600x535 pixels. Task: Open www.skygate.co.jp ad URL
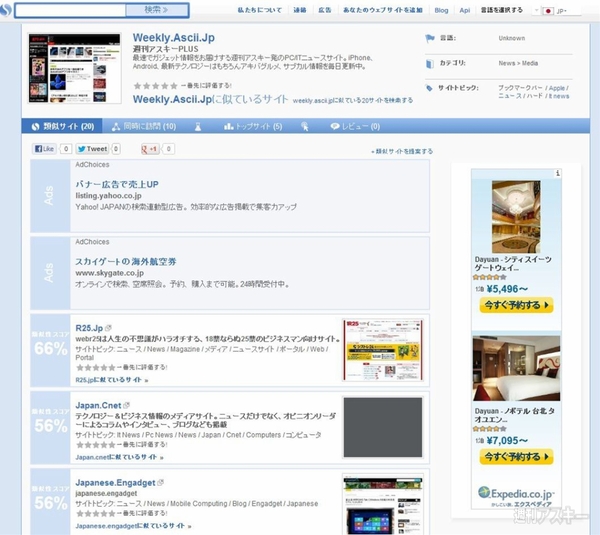[x=109, y=273]
